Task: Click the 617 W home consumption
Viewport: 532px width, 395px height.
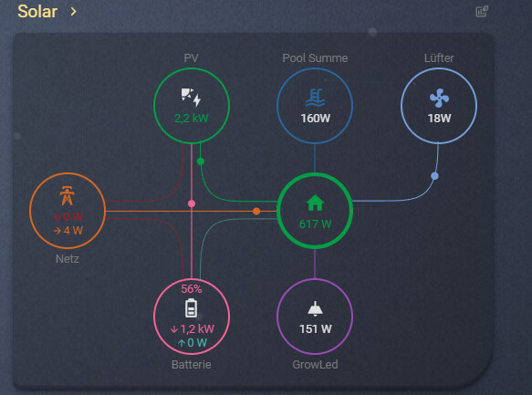Action: 315,224
